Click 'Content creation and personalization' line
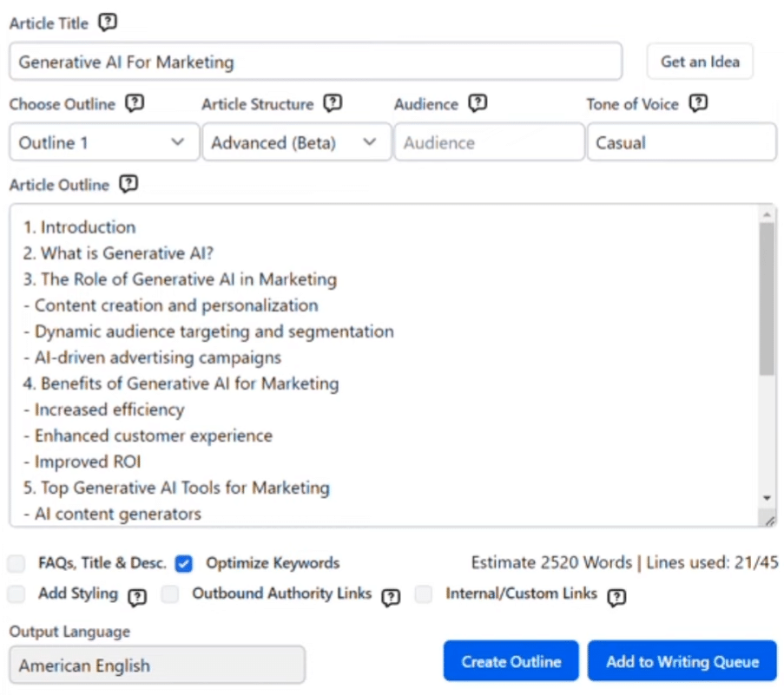784x695 pixels. click(171, 305)
